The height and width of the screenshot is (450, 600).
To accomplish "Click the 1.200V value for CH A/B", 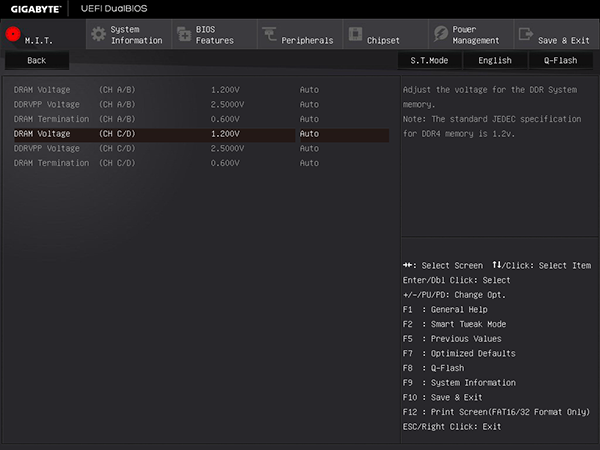I will pos(225,90).
